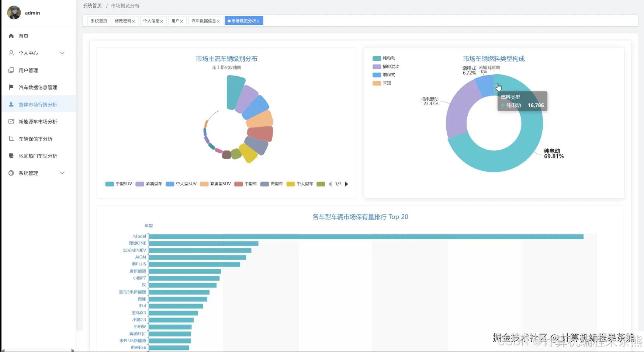Image resolution: width=644 pixels, height=352 pixels.
Task: Hide 未知 series via donut legend
Action: click(x=382, y=83)
